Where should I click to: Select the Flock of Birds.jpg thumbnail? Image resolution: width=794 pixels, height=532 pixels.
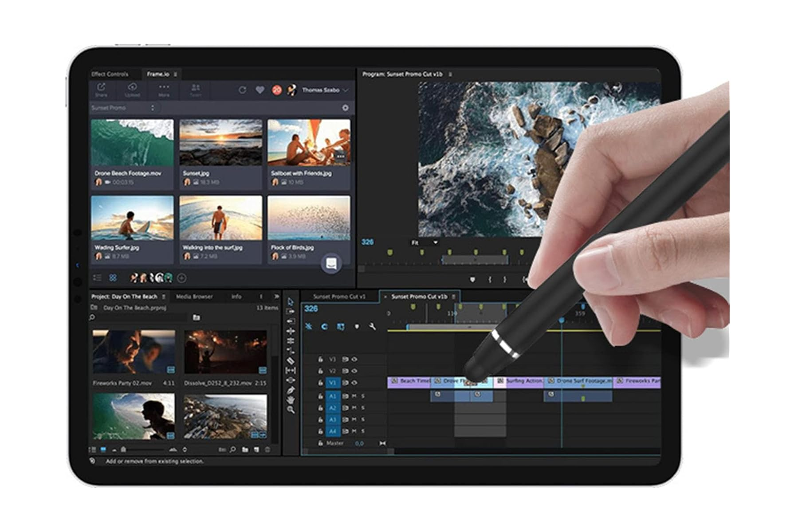tap(309, 218)
